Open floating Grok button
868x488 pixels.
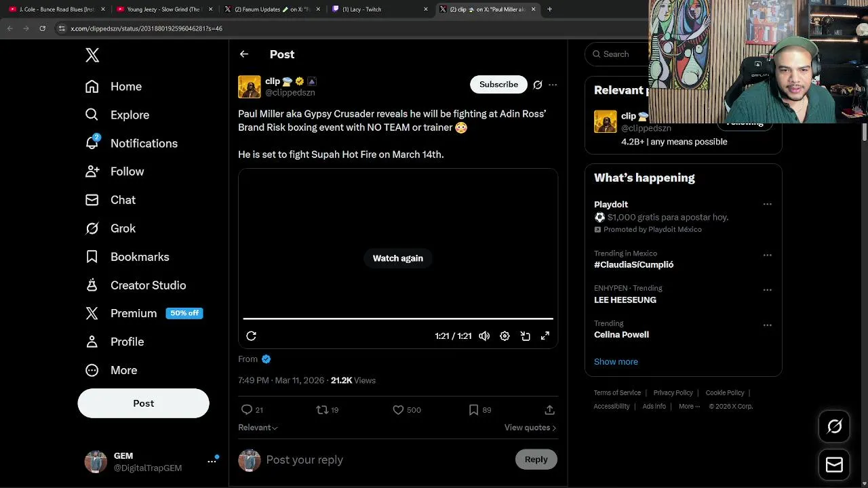834,426
